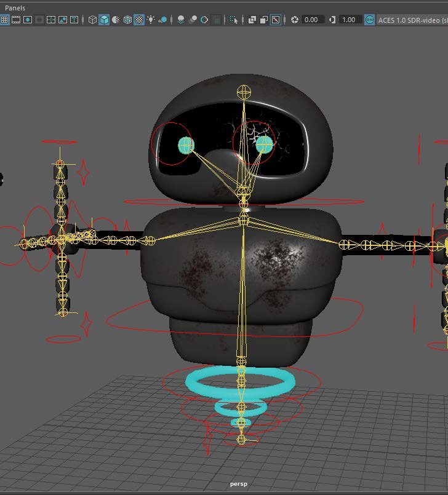The width and height of the screenshot is (448, 495).
Task: Toggle the View Transform ON button
Action: [369, 20]
